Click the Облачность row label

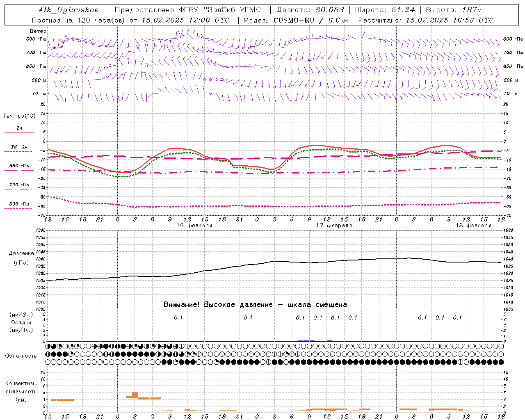pos(21,356)
